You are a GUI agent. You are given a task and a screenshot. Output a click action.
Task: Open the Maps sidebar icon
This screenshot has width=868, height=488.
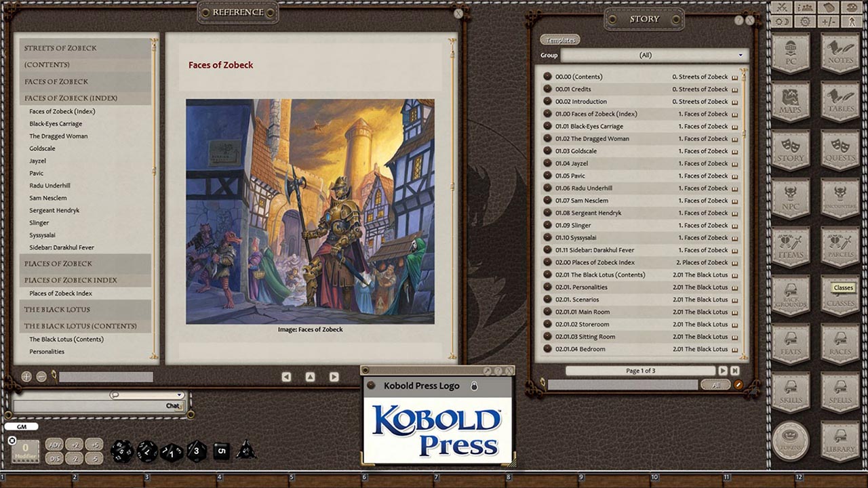point(791,102)
